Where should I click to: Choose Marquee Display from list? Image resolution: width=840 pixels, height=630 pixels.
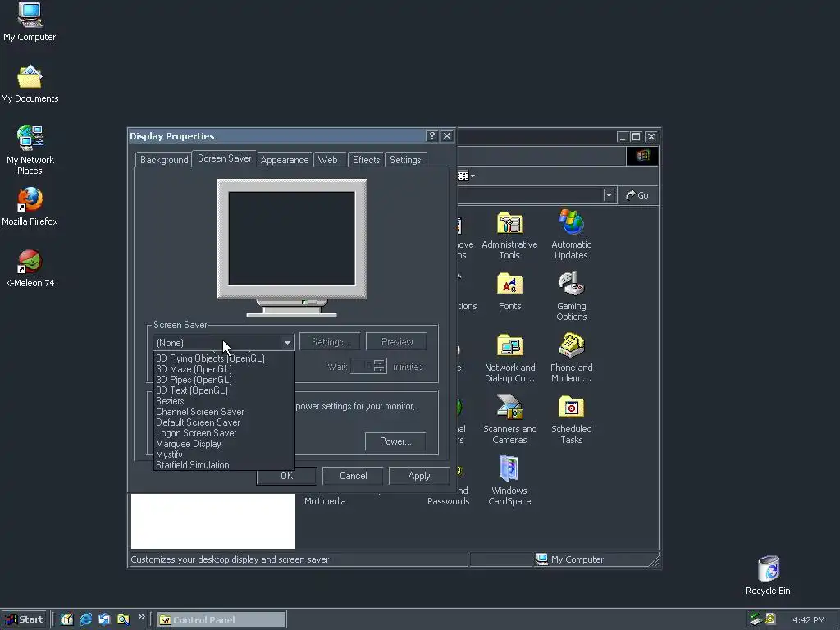[224, 444]
